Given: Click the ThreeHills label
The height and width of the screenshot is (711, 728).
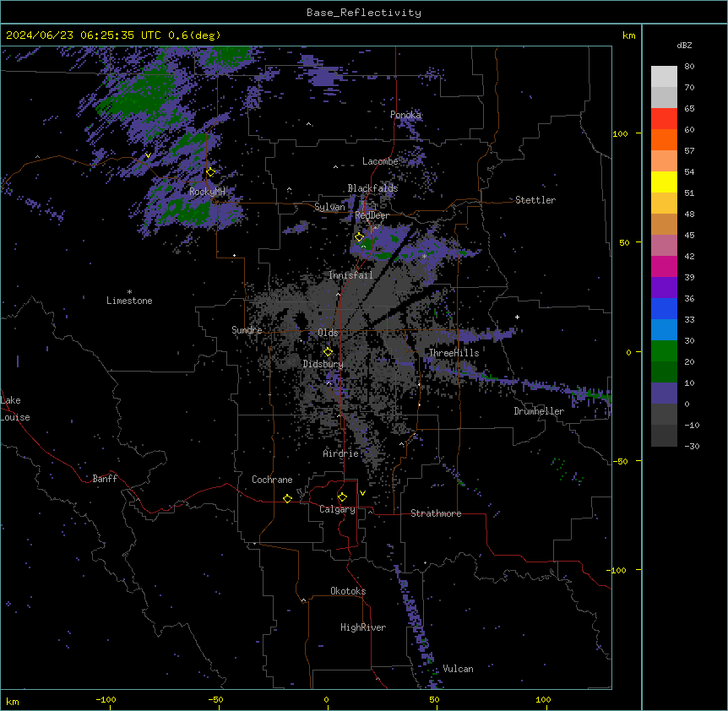Looking at the screenshot, I should coord(454,353).
